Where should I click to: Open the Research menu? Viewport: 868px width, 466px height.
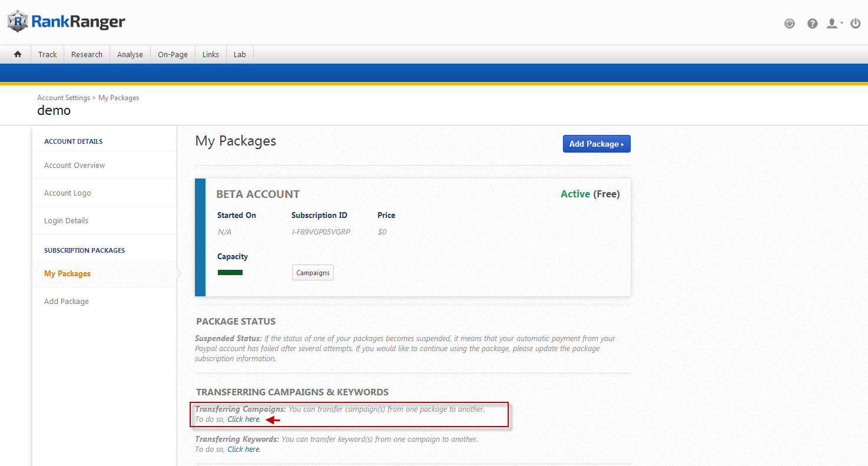[87, 54]
